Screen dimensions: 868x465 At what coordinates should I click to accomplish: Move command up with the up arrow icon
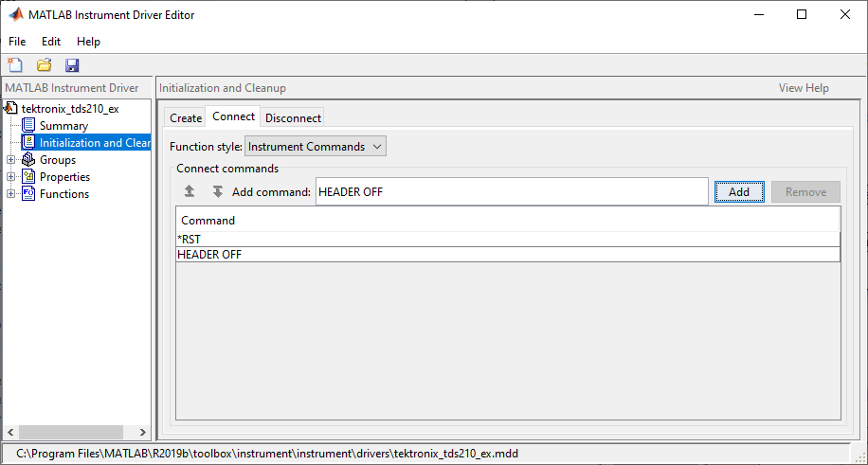tap(190, 191)
